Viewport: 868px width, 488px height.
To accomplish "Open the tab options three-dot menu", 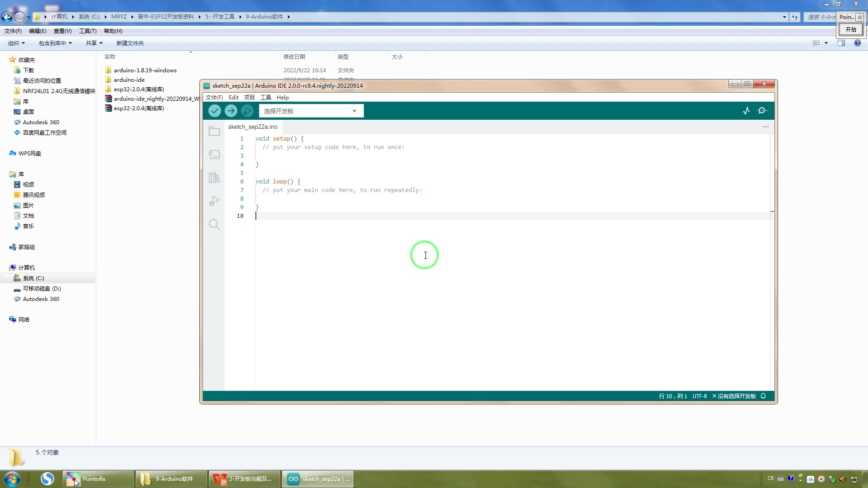I will tap(765, 127).
